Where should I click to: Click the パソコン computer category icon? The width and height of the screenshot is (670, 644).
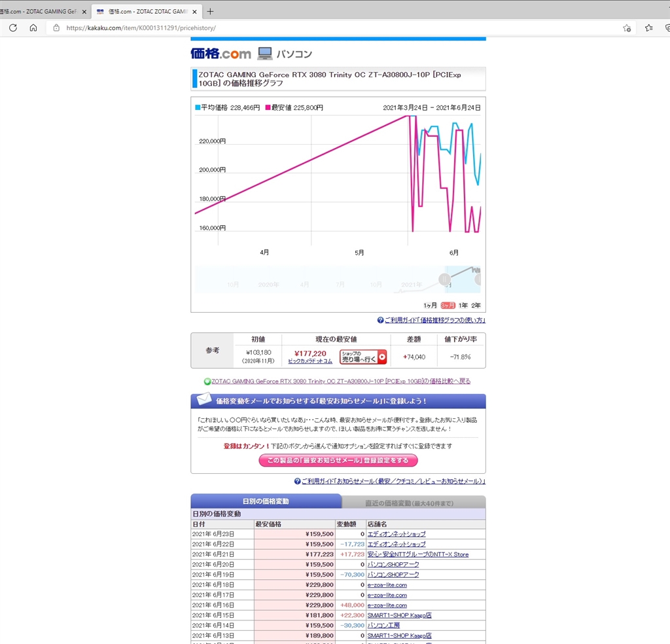click(x=264, y=54)
